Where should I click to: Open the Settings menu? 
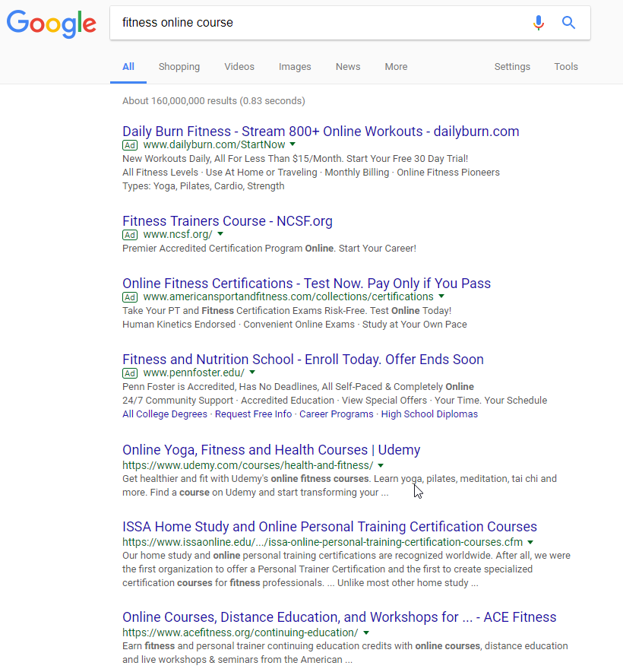click(x=512, y=66)
